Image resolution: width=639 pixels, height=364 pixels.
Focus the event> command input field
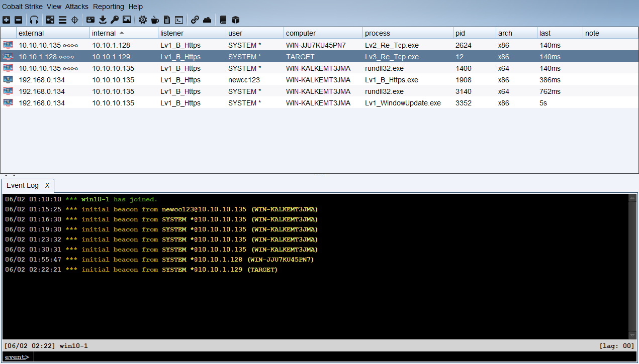click(x=334, y=357)
